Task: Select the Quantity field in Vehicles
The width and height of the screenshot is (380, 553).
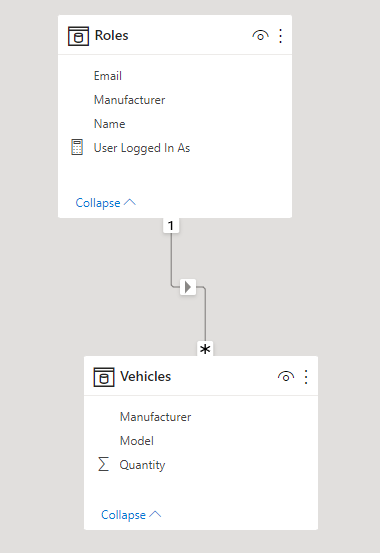Action: click(x=143, y=465)
